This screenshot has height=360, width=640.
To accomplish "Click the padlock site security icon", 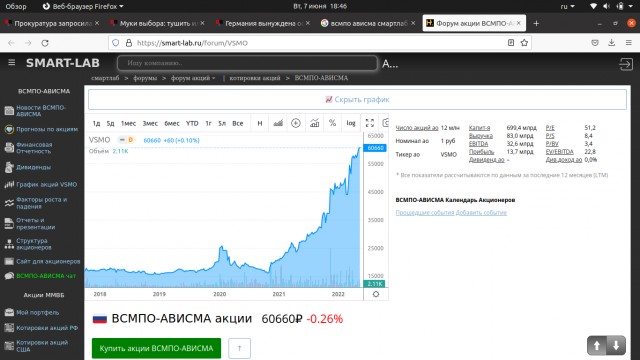I will [129, 43].
